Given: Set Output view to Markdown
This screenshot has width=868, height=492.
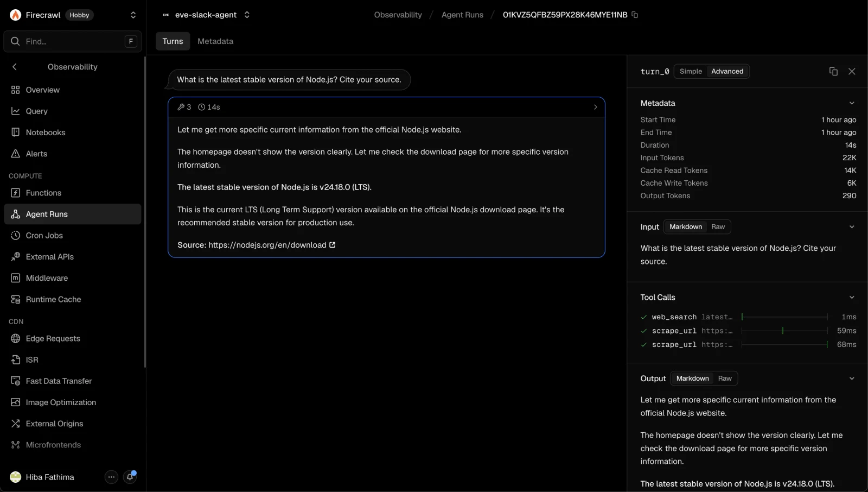Looking at the screenshot, I should 692,379.
